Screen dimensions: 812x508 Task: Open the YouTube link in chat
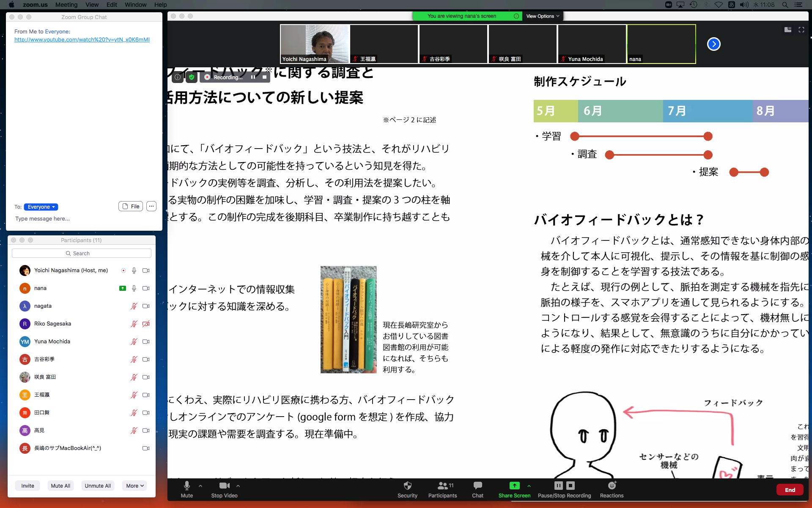coord(82,39)
